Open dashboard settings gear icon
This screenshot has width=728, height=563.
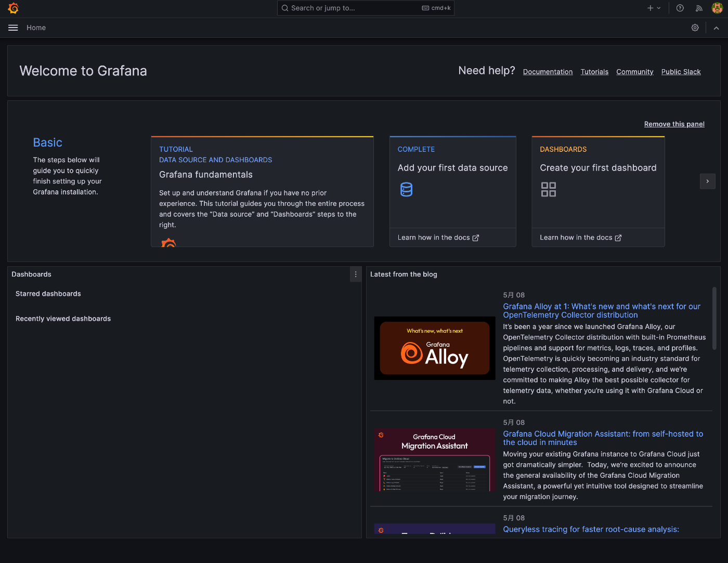[x=695, y=28]
